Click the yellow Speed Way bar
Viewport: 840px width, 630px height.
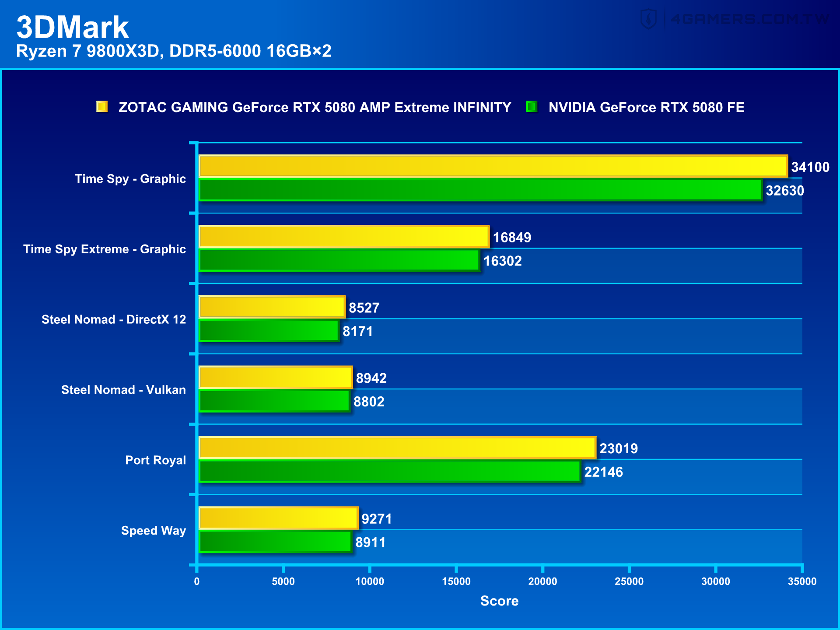coord(279,518)
